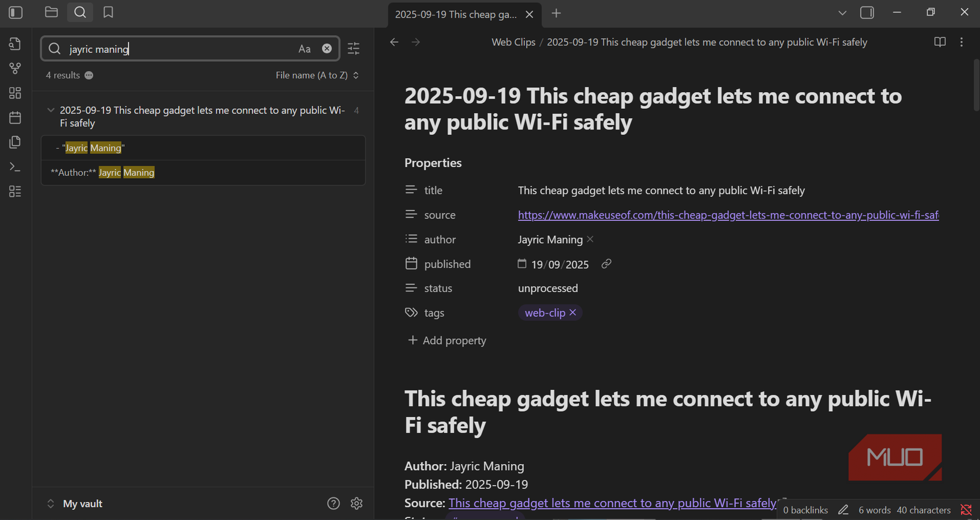The height and width of the screenshot is (520, 980).
Task: Open the Source link in note body
Action: (x=612, y=503)
